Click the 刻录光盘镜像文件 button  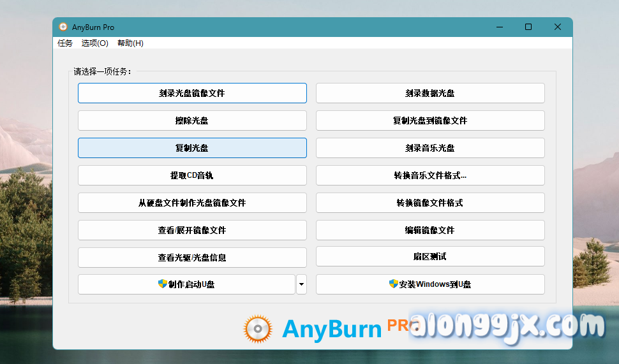tap(192, 93)
